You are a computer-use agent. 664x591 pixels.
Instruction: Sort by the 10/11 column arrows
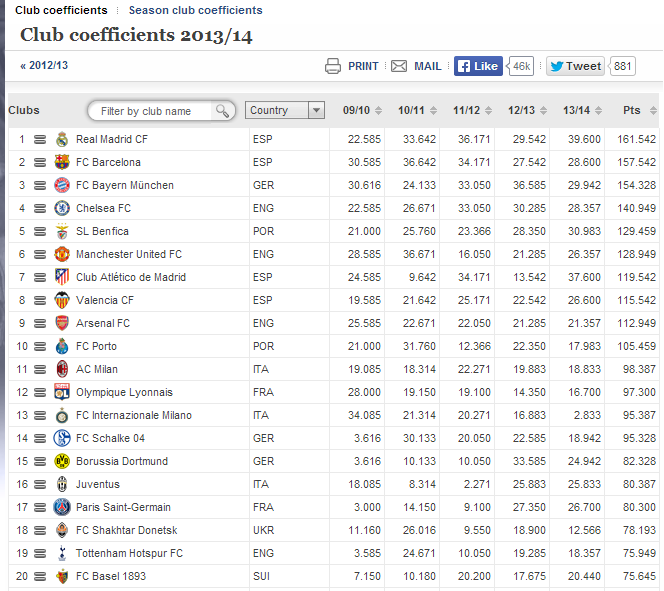click(433, 110)
